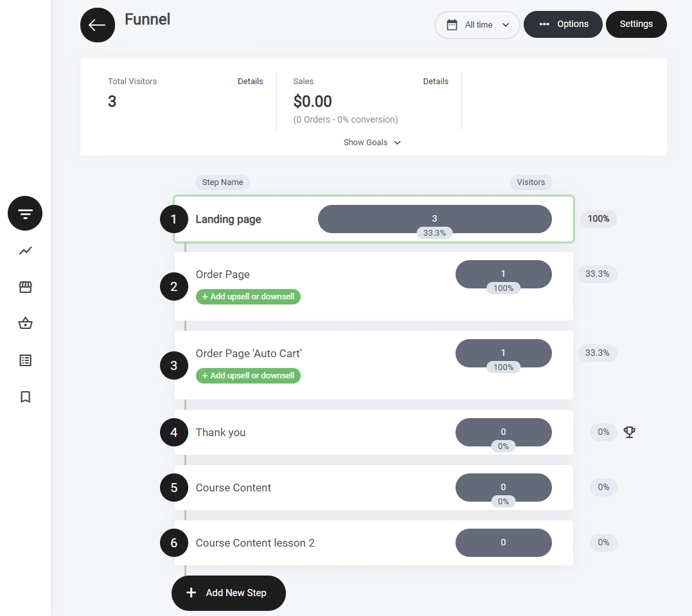Expand Show Goals section
The height and width of the screenshot is (616, 692).
372,143
